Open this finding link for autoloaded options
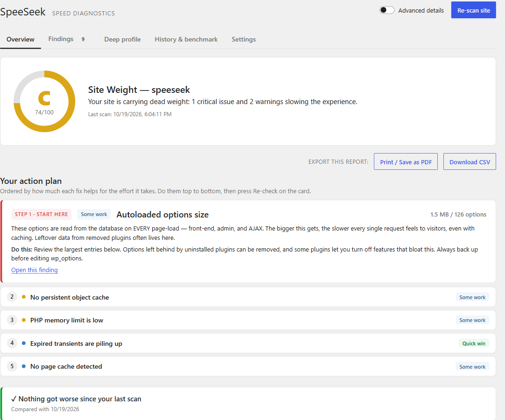505x420 pixels. (x=35, y=270)
